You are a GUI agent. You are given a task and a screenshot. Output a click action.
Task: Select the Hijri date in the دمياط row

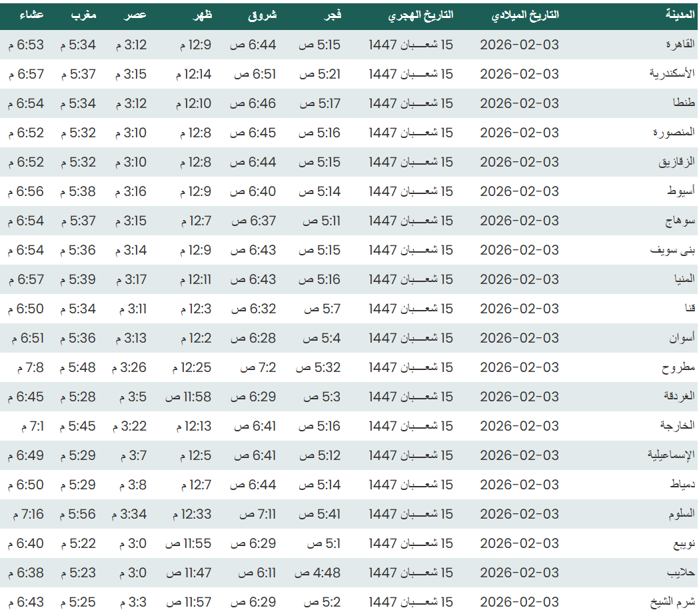(x=410, y=485)
